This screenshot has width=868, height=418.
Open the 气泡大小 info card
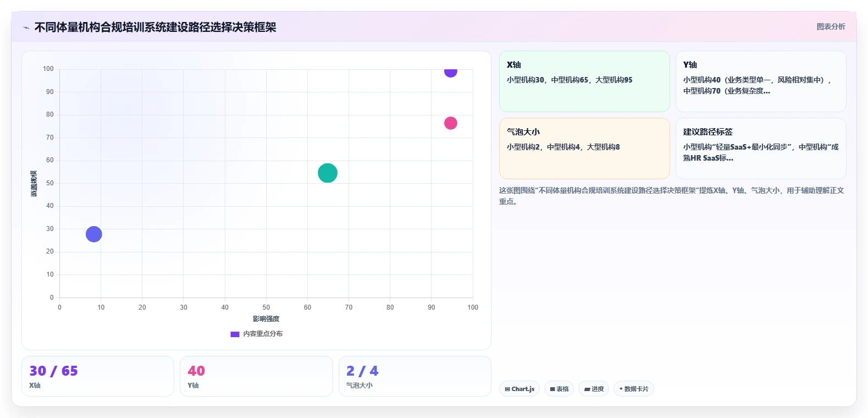tap(584, 148)
